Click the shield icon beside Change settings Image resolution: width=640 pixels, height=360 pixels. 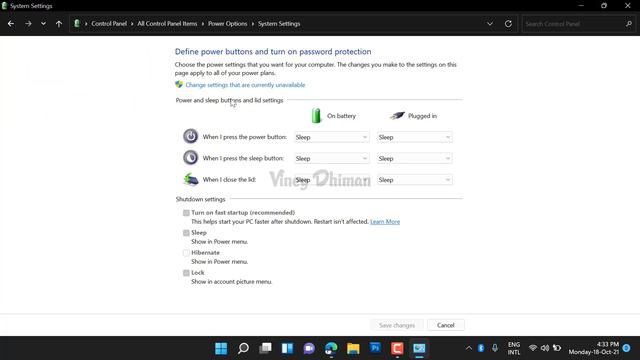pyautogui.click(x=179, y=84)
